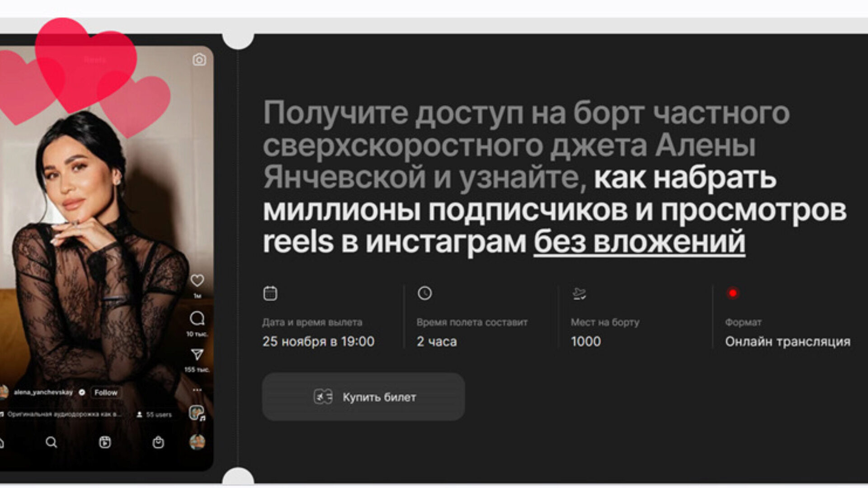This screenshot has width=868, height=488.
Task: Click the red live-broadcast dot indicator
Action: 733,293
